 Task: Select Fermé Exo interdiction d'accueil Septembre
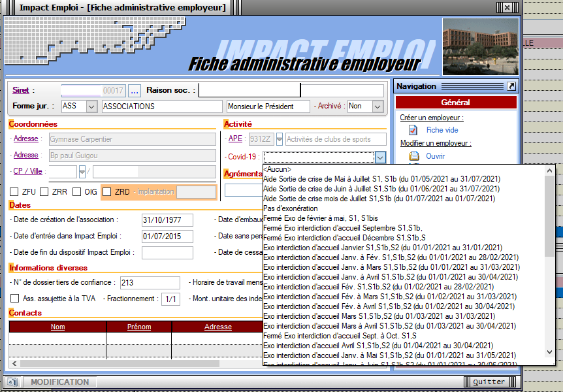click(343, 228)
